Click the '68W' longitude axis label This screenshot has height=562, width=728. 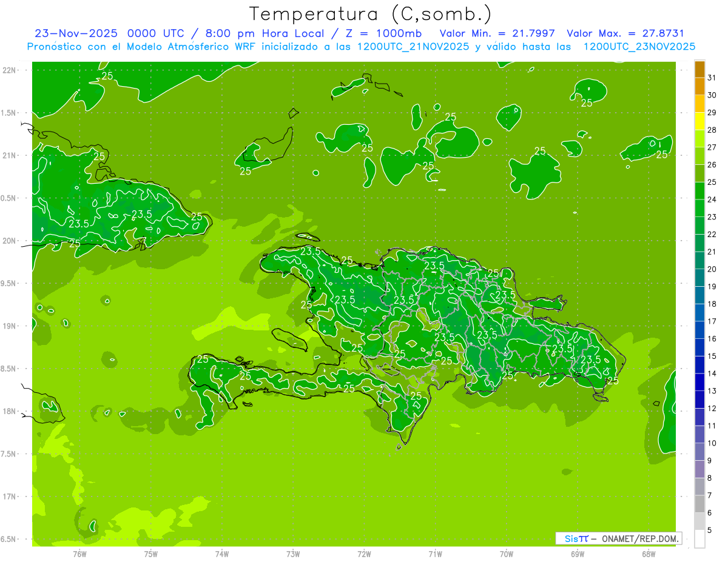(x=649, y=554)
